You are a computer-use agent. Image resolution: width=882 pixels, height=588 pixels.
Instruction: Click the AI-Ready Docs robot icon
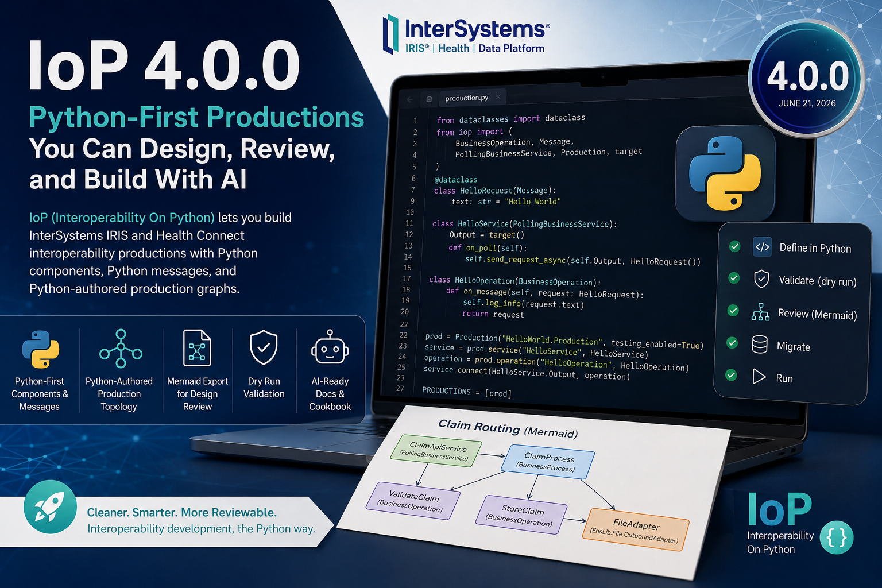(330, 347)
